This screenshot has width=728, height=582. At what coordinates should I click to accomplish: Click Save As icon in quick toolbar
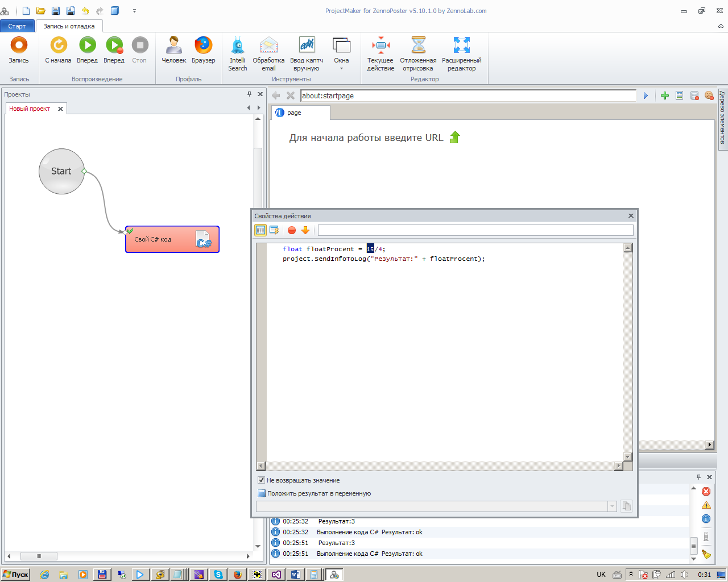[x=71, y=11]
